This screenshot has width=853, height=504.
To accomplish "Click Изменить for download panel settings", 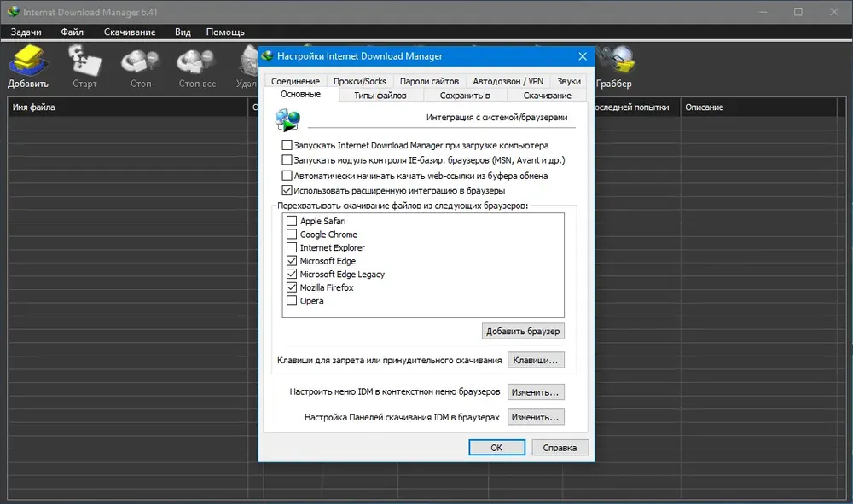I will (x=536, y=417).
